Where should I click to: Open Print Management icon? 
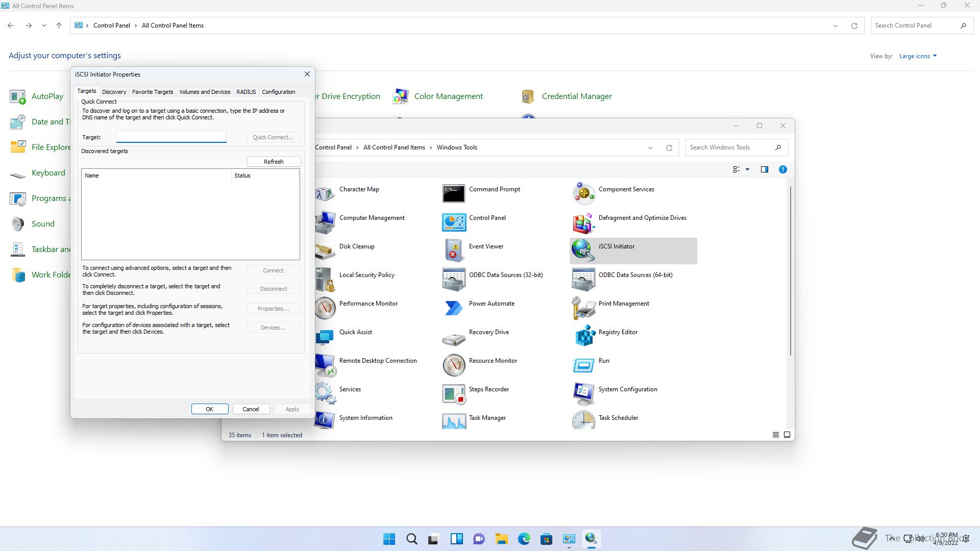[x=583, y=308]
